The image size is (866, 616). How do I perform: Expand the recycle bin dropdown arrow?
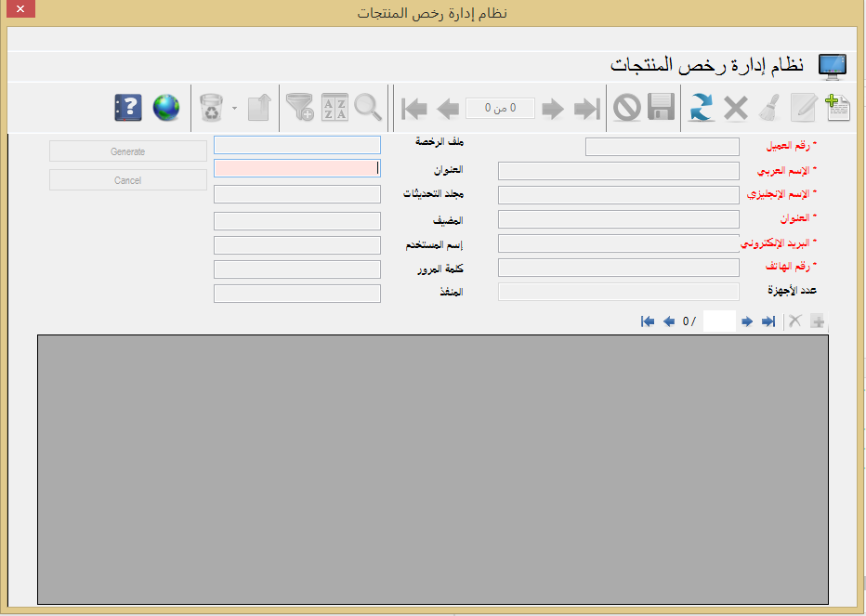coord(234,109)
